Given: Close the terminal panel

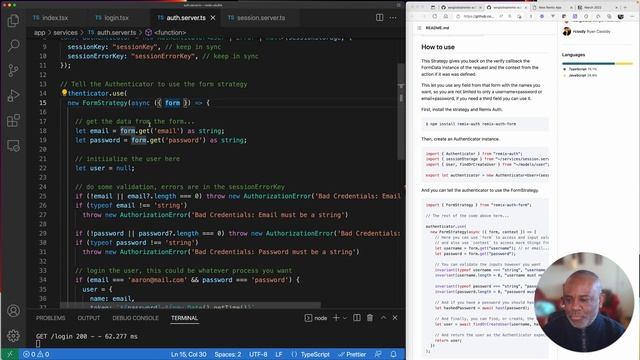Looking at the screenshot, I should (x=395, y=318).
